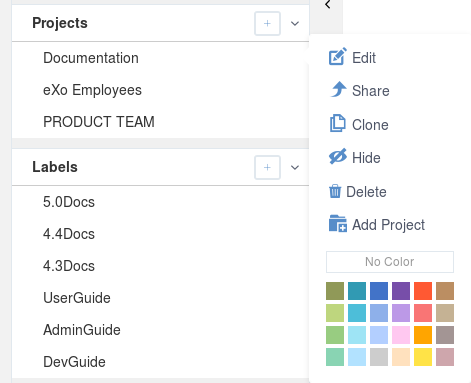The width and height of the screenshot is (471, 383).
Task: Pick the mint green color swatch
Action: pyautogui.click(x=335, y=357)
